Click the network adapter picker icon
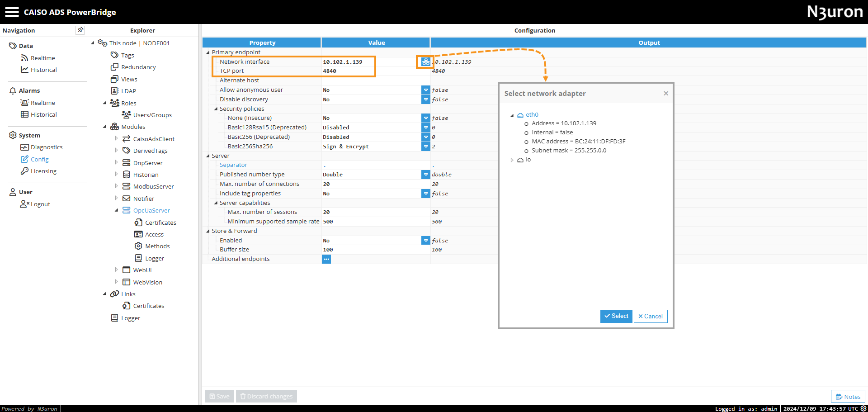This screenshot has height=412, width=868. [x=425, y=62]
